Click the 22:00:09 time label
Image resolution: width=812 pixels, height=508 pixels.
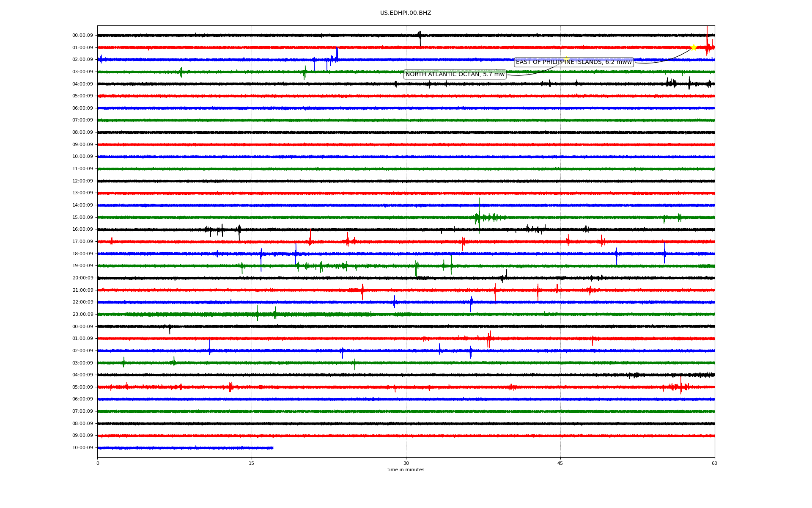point(82,302)
